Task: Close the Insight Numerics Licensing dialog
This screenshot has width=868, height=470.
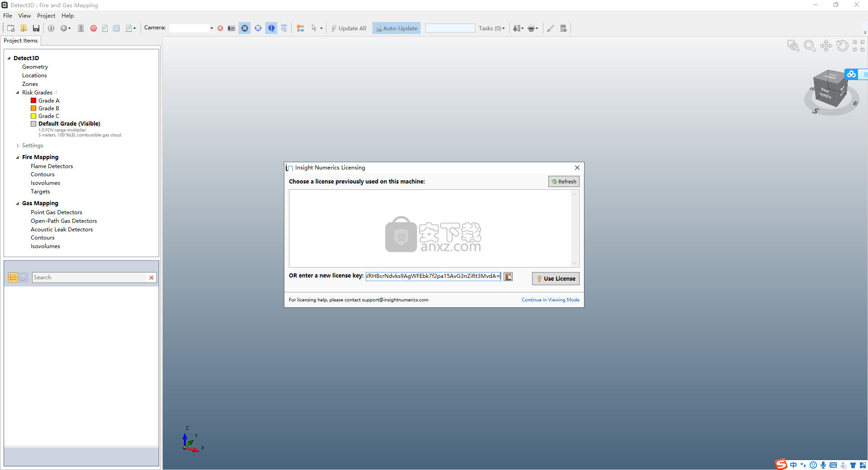Action: pyautogui.click(x=577, y=168)
